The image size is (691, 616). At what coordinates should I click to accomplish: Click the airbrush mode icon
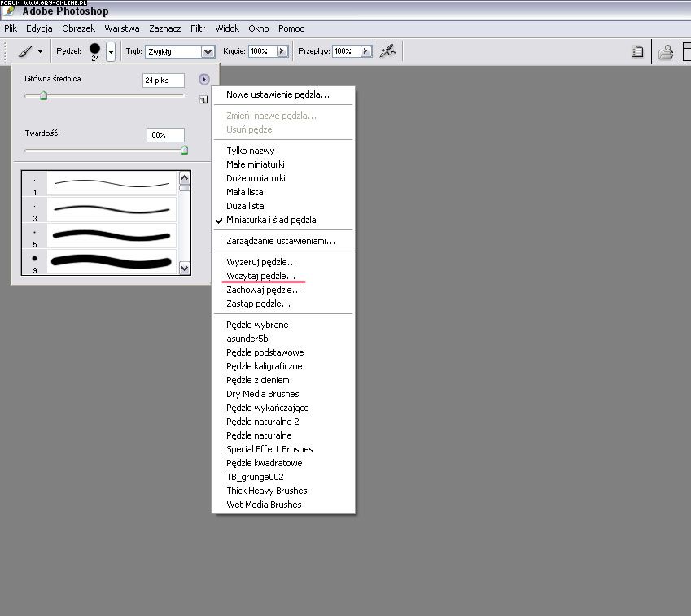[388, 50]
